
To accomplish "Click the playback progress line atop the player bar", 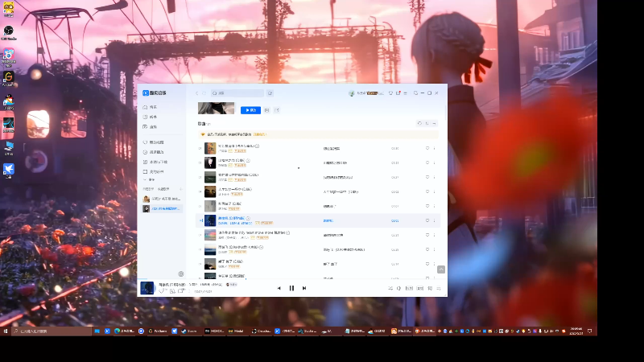I will coord(292,279).
